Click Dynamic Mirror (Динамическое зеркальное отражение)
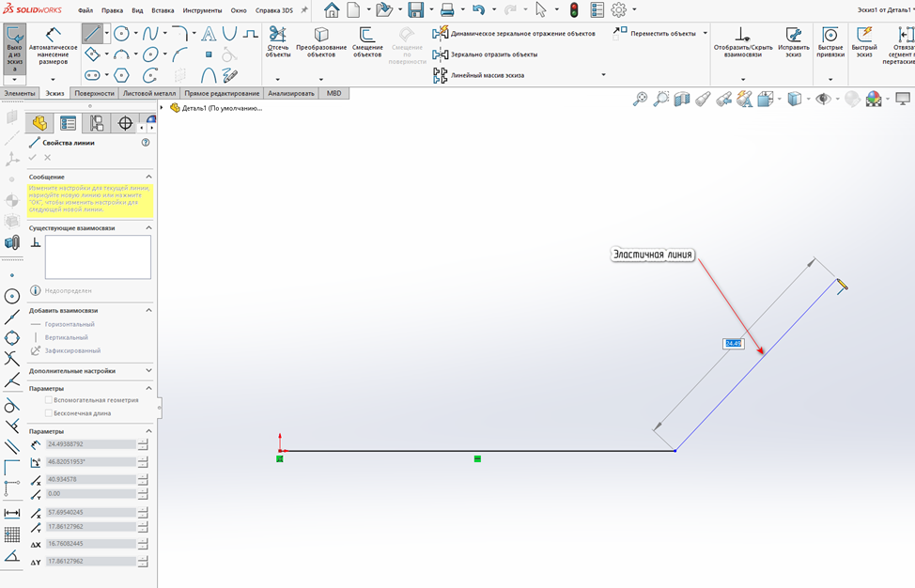Image resolution: width=915 pixels, height=588 pixels. pos(514,33)
